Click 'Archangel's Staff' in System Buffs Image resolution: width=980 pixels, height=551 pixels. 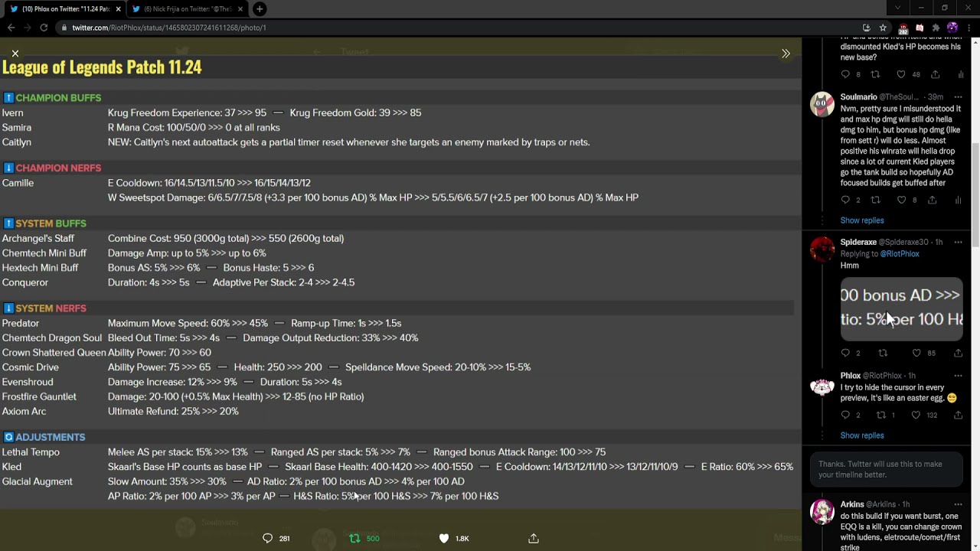pyautogui.click(x=38, y=238)
